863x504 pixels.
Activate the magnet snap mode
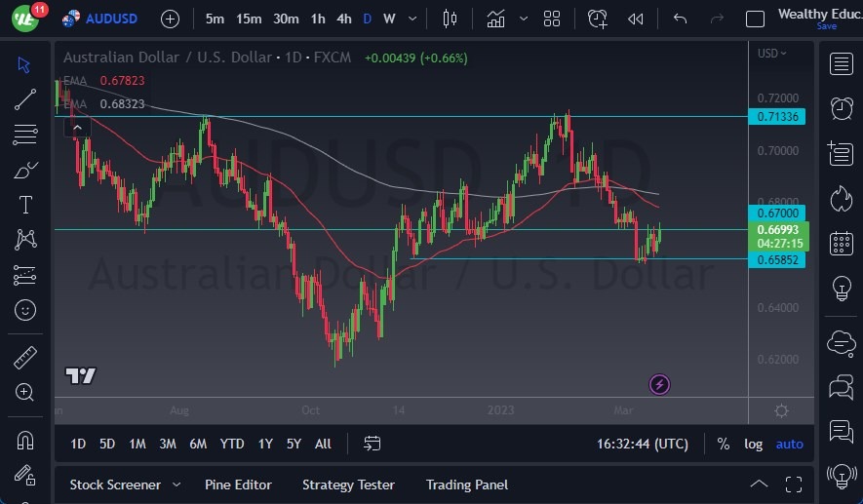[25, 440]
